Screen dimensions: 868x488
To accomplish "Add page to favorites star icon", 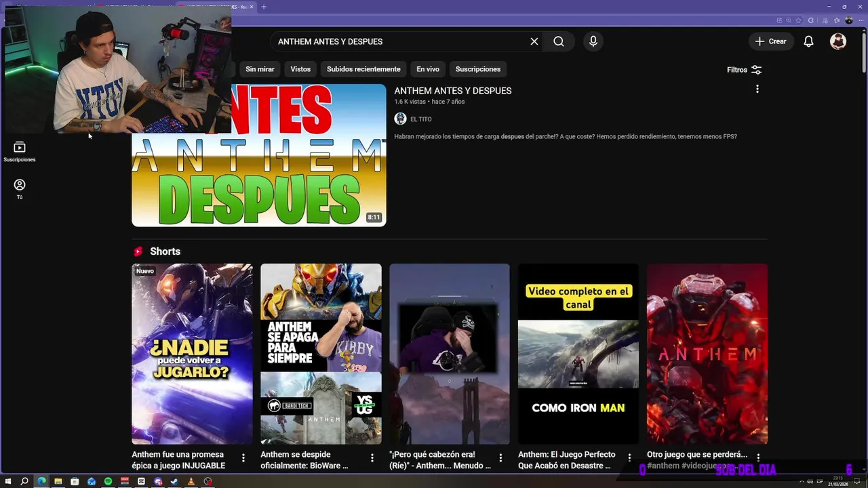I will pos(799,20).
